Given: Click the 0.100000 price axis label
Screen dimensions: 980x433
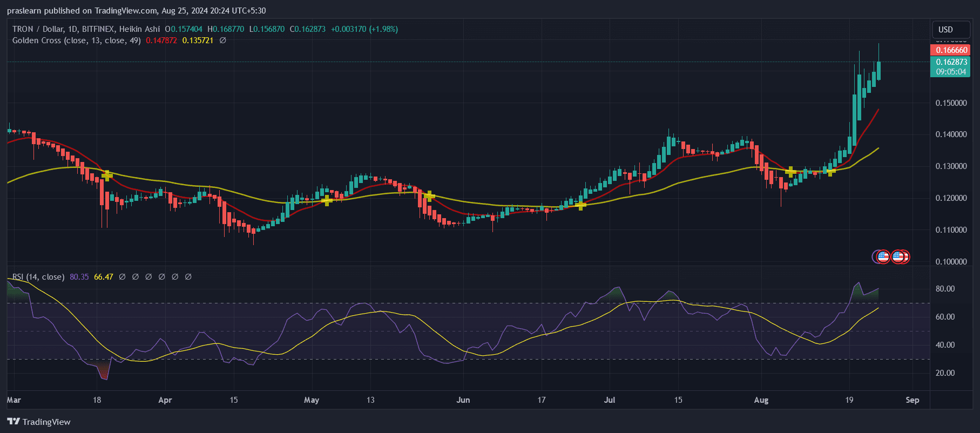Looking at the screenshot, I should tap(951, 262).
